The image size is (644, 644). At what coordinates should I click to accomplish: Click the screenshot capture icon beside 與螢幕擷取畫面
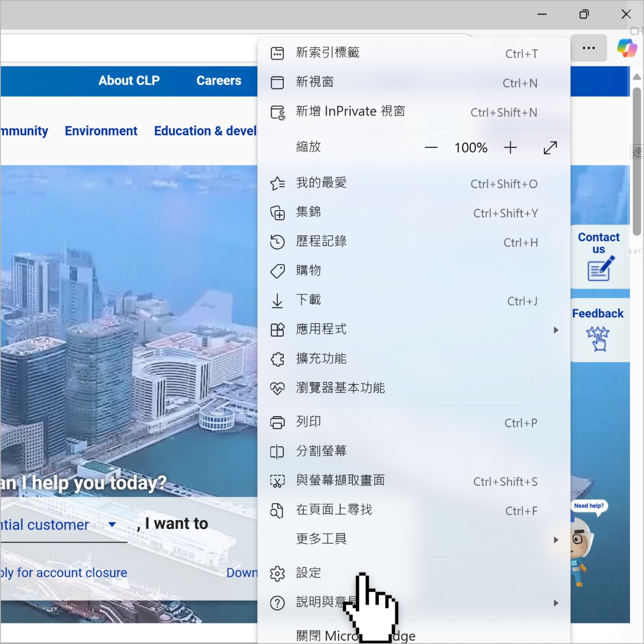pyautogui.click(x=277, y=481)
